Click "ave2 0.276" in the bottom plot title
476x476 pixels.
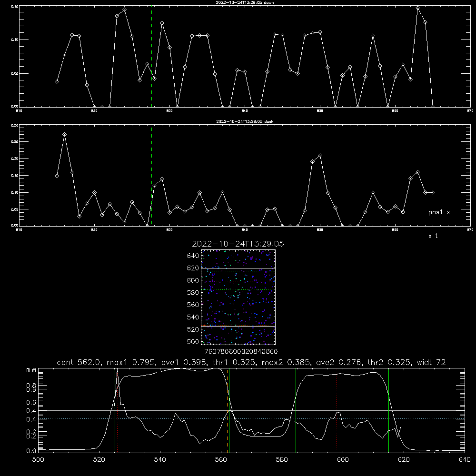tap(339, 362)
